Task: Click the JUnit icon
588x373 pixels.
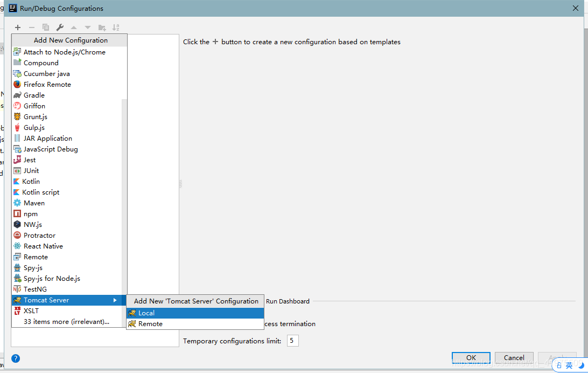Action: point(17,171)
